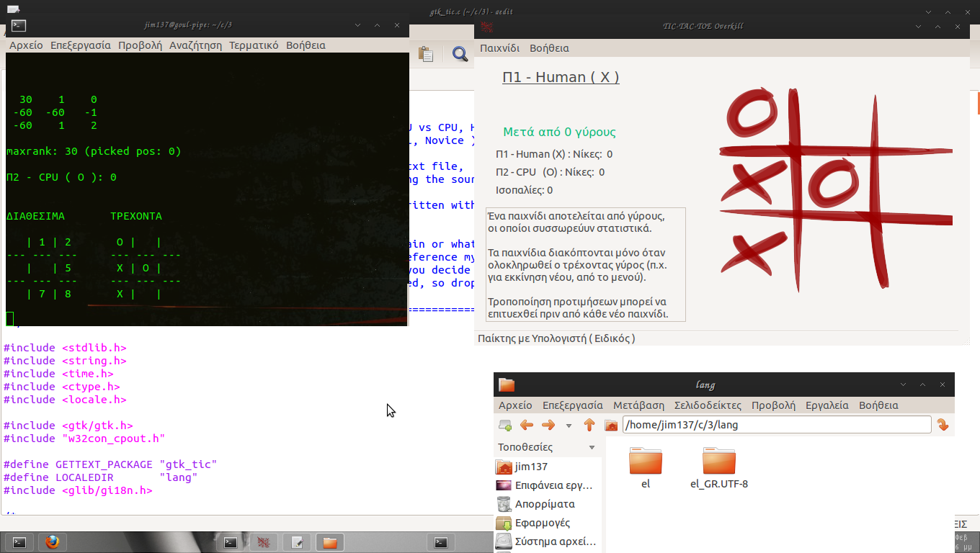Go up to parent folder arrow
This screenshot has height=553, width=980.
589,425
